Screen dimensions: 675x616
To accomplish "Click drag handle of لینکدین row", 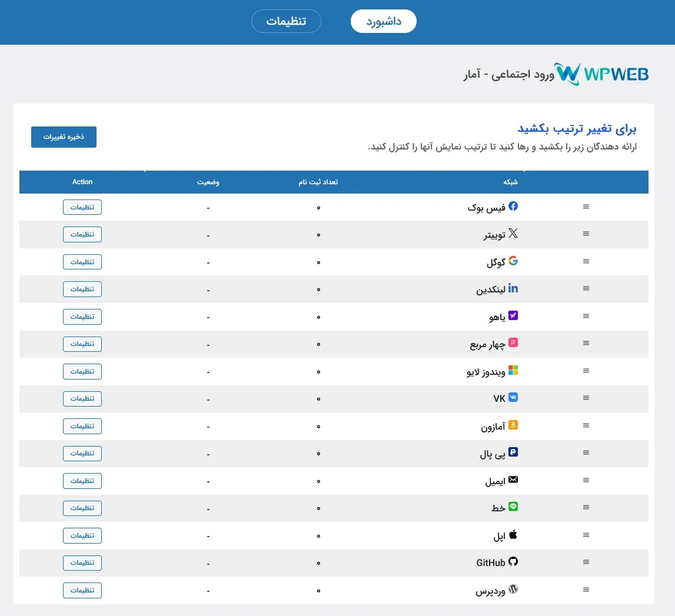I will coord(586,288).
